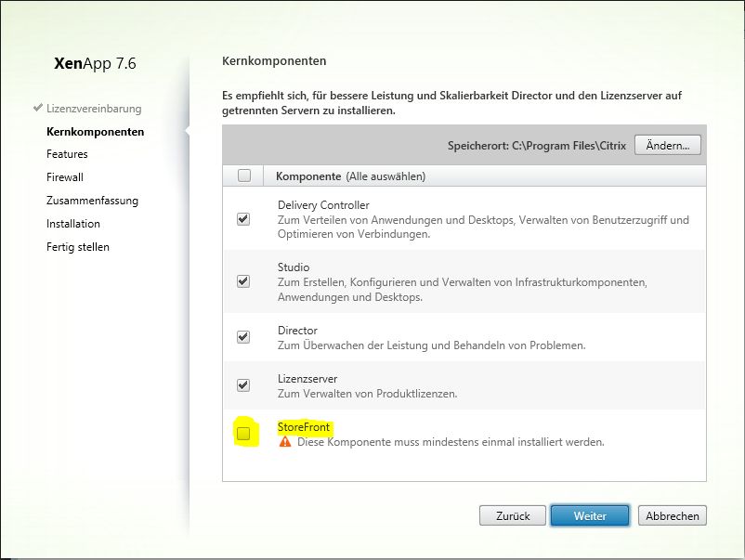Viewport: 745px width, 560px height.
Task: Uncheck the Lizenzserver checkbox
Action: pos(243,384)
